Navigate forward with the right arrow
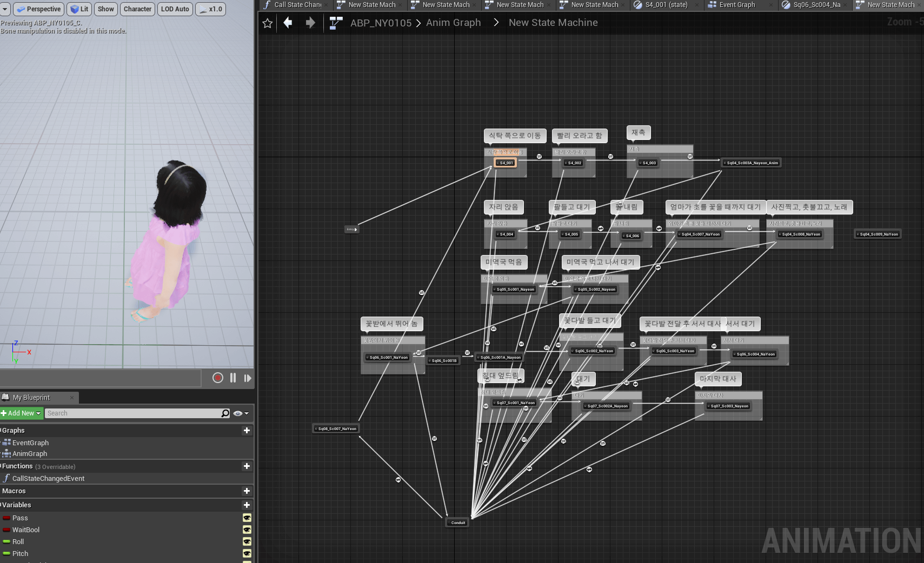 pos(310,23)
